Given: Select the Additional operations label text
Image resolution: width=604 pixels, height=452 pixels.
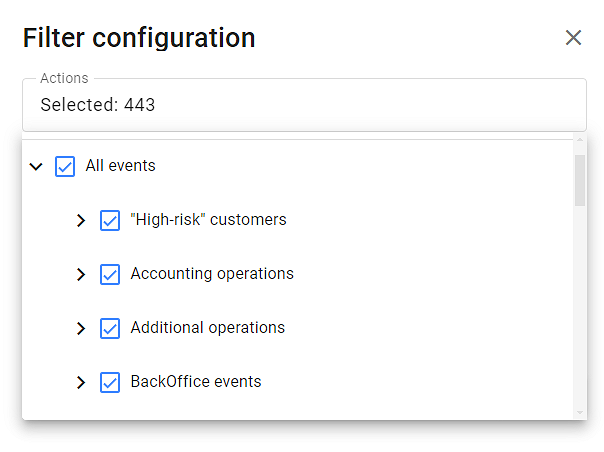Looking at the screenshot, I should (x=207, y=328).
